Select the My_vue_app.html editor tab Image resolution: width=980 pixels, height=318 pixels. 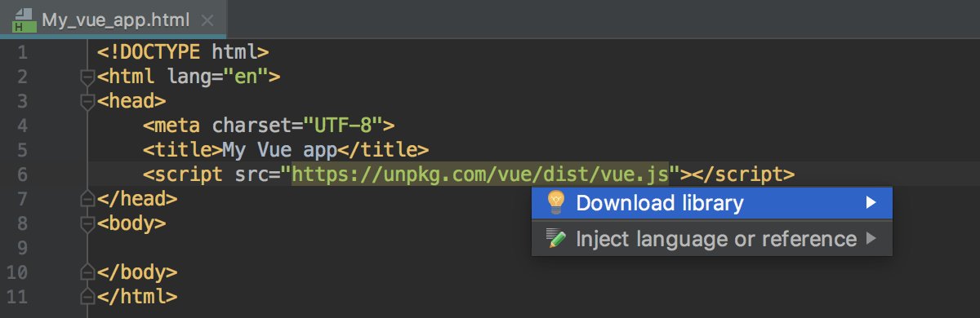point(114,18)
